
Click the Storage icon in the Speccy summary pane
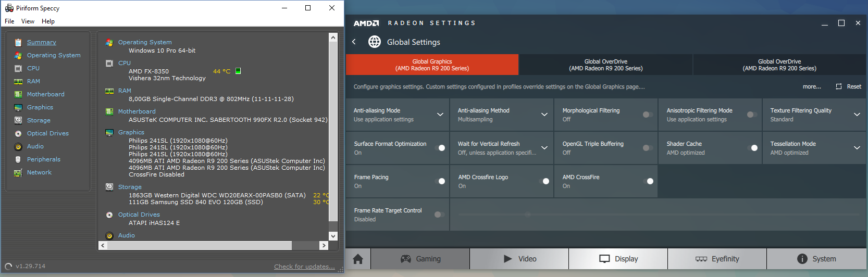click(x=109, y=187)
